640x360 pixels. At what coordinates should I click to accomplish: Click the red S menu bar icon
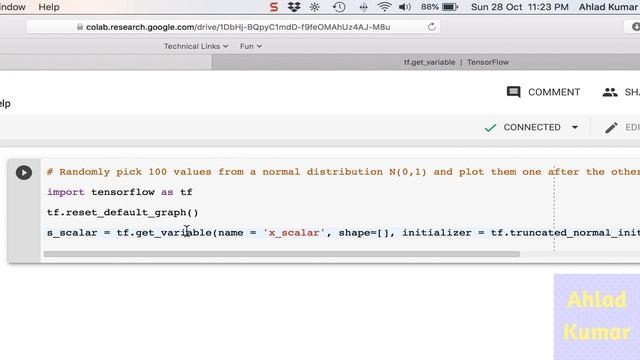pyautogui.click(x=273, y=7)
